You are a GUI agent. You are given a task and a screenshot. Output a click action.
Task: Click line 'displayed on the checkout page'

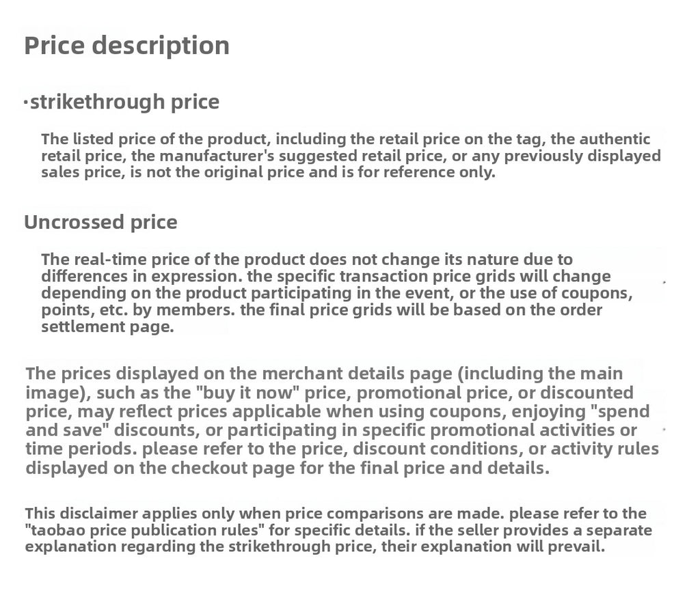click(288, 468)
